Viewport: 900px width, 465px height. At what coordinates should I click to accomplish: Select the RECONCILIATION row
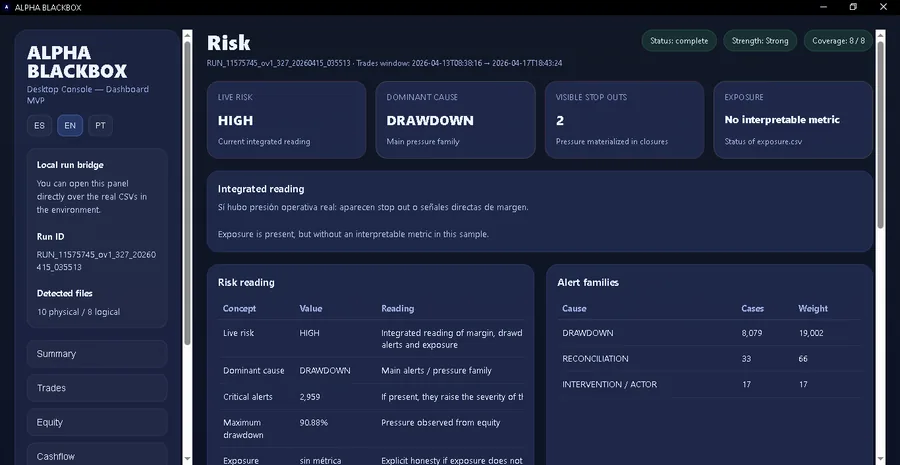[x=709, y=359]
